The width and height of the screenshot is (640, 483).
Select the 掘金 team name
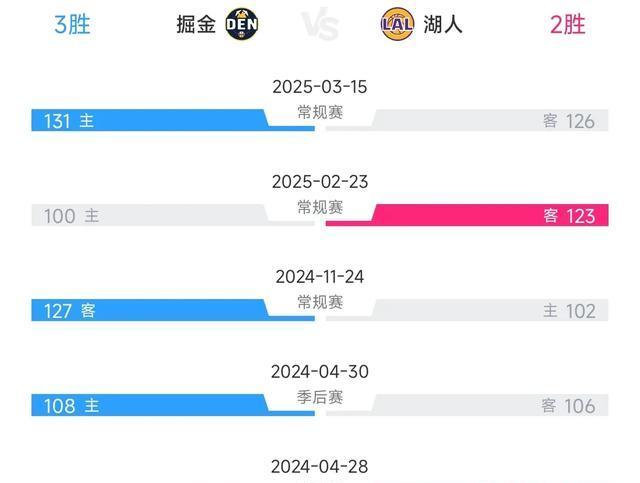(196, 24)
